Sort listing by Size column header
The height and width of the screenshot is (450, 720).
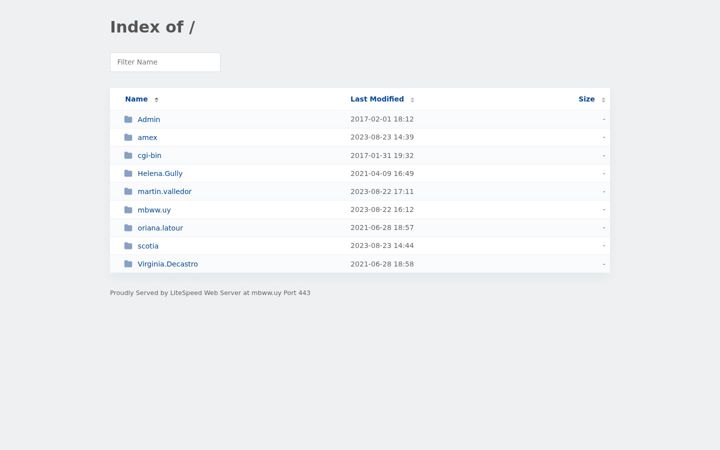[x=586, y=99]
